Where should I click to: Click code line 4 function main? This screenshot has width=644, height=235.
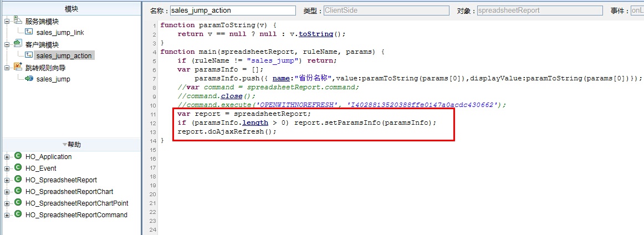tap(272, 52)
